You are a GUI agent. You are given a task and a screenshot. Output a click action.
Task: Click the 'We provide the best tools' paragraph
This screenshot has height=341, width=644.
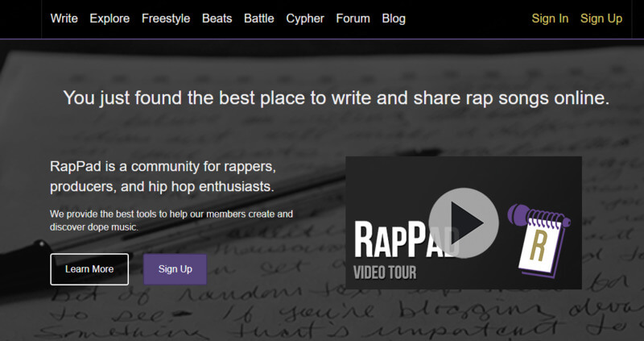pyautogui.click(x=171, y=221)
